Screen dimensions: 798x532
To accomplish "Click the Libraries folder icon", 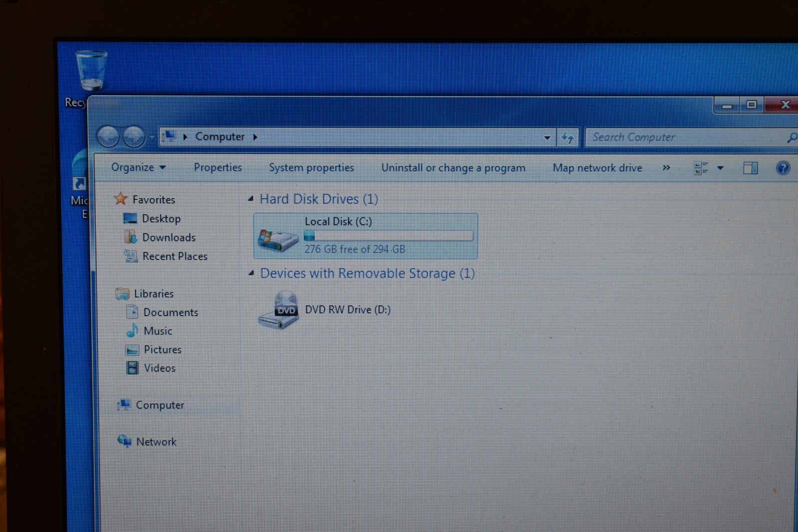I will tap(122, 294).
